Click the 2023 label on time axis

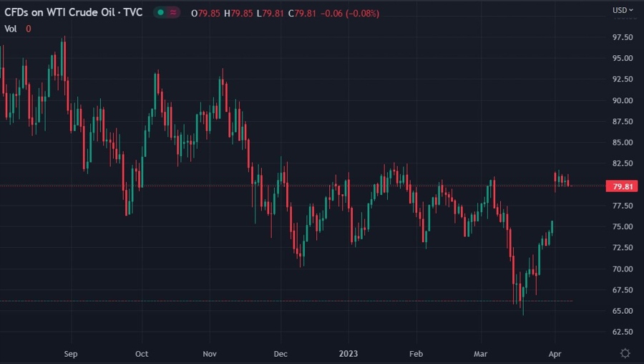coord(348,354)
